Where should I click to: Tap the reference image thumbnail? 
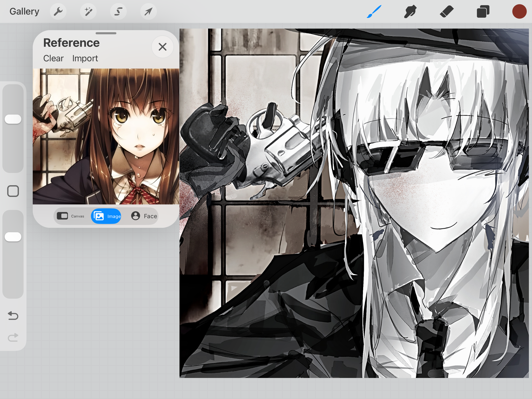pyautogui.click(x=106, y=136)
